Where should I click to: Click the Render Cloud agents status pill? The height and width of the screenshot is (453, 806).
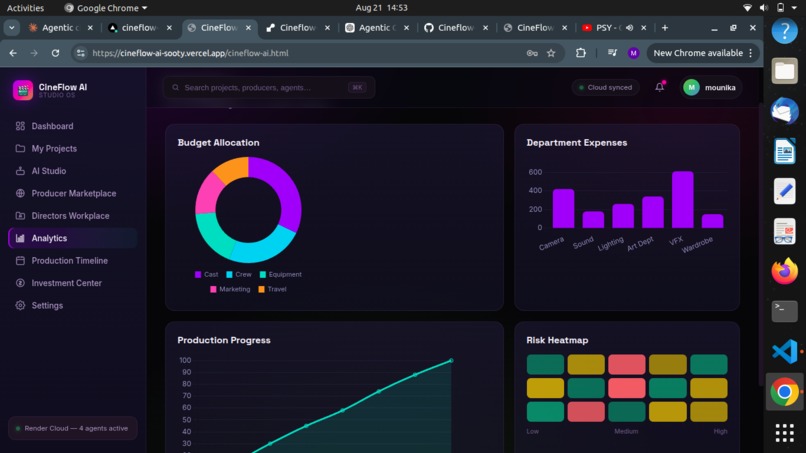[x=72, y=428]
